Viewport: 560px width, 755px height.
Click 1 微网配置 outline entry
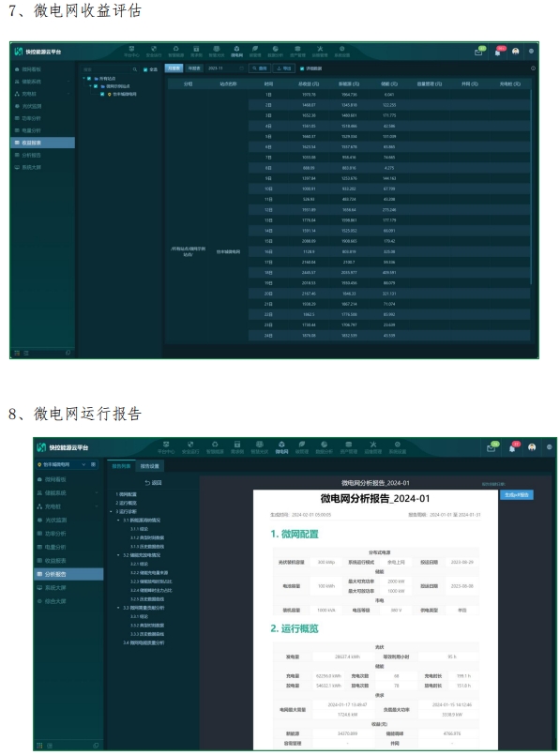click(x=126, y=494)
